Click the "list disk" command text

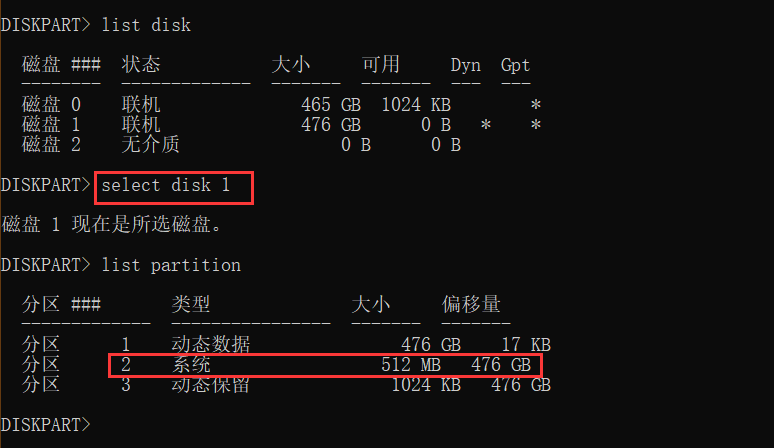[146, 25]
